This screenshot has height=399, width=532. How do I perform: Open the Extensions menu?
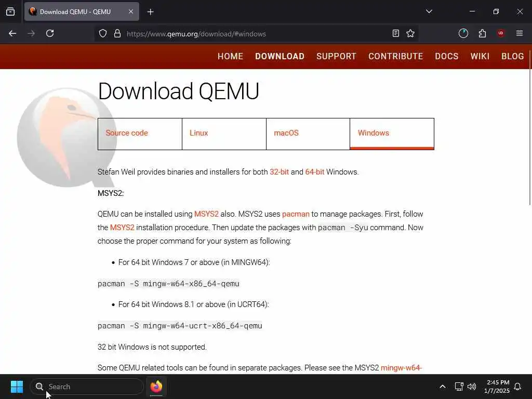482,33
